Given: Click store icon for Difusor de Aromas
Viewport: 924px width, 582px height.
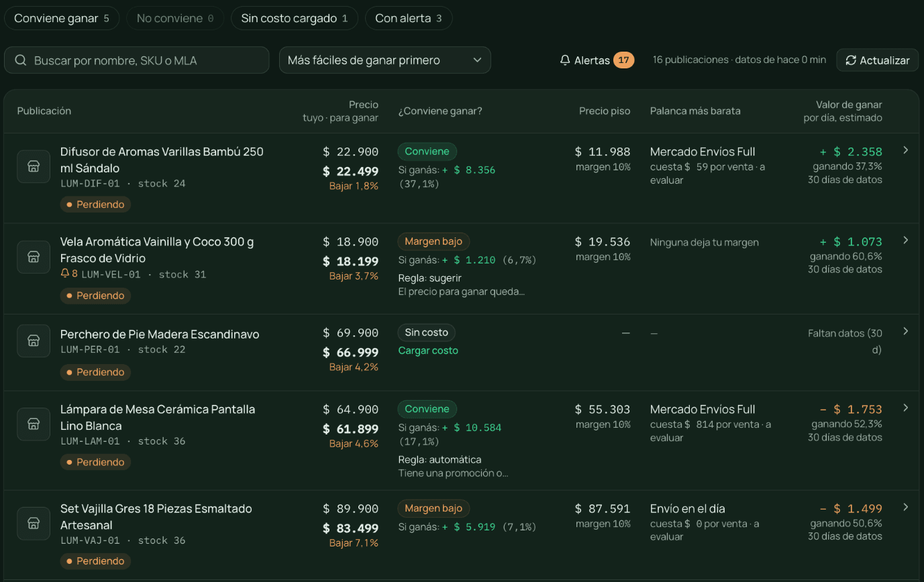Looking at the screenshot, I should tap(34, 166).
